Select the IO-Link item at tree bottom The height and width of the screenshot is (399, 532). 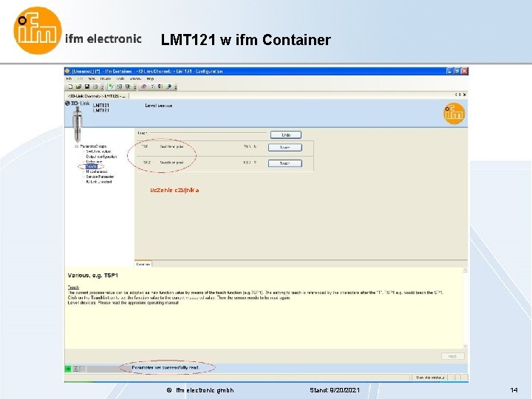[99, 182]
